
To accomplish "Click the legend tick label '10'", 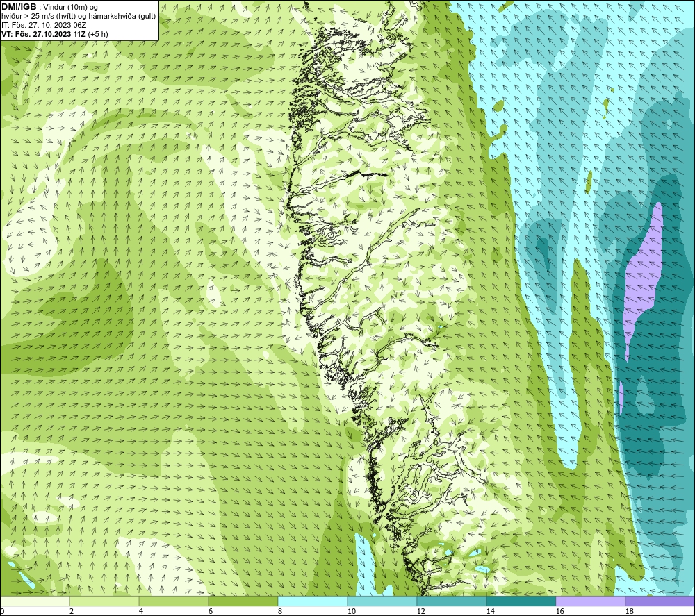I will tap(351, 612).
